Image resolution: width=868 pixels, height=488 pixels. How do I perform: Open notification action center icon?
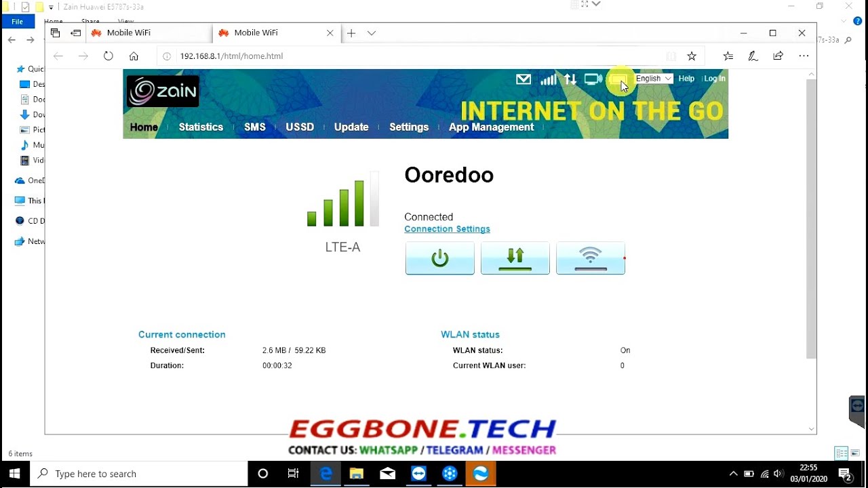(x=845, y=474)
